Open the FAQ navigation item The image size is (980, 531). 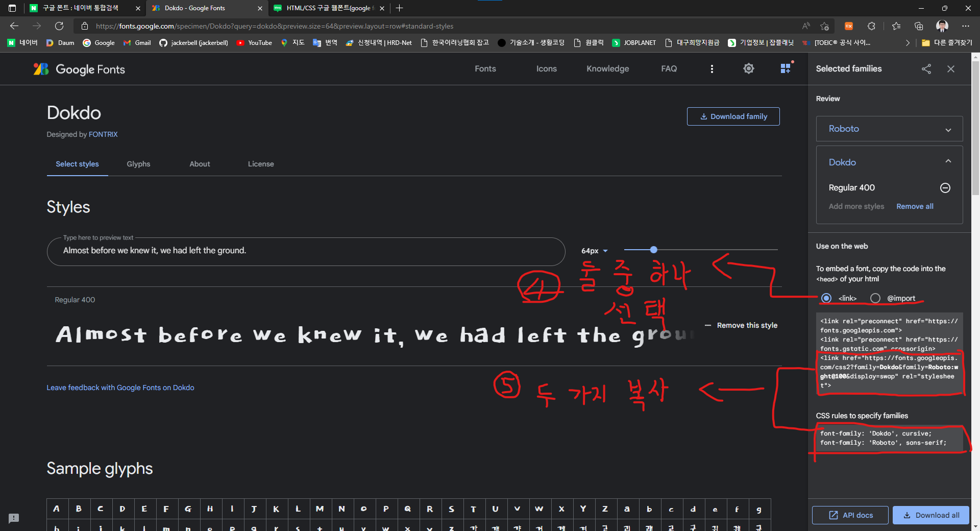click(669, 69)
